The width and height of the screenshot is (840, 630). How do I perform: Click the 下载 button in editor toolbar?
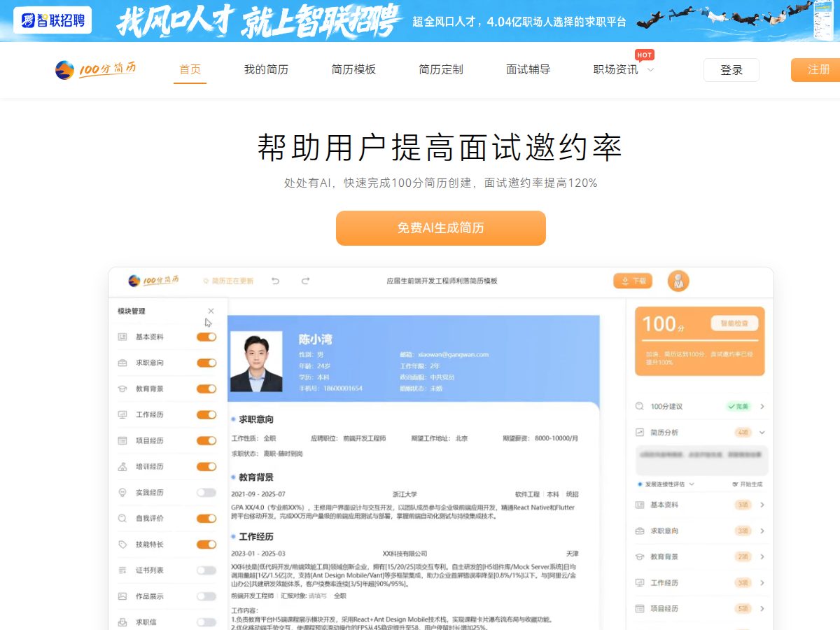[633, 281]
